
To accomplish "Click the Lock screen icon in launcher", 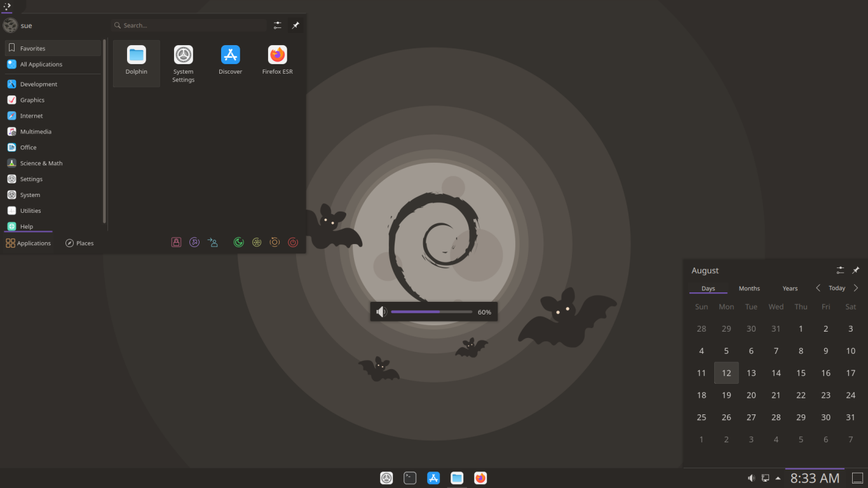I will click(177, 242).
